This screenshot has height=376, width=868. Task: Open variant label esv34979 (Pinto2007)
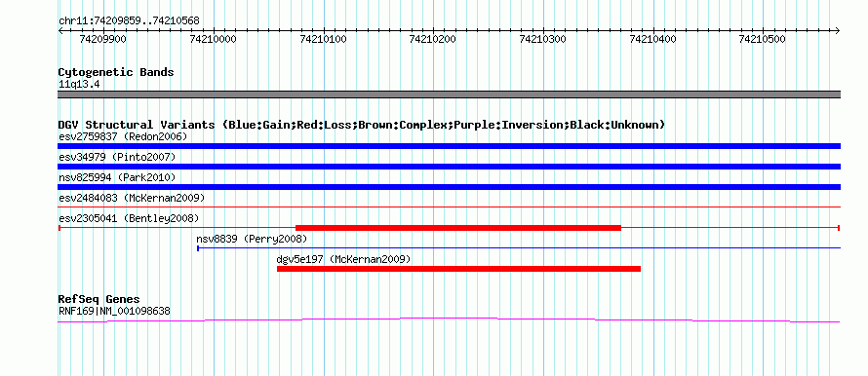117,157
